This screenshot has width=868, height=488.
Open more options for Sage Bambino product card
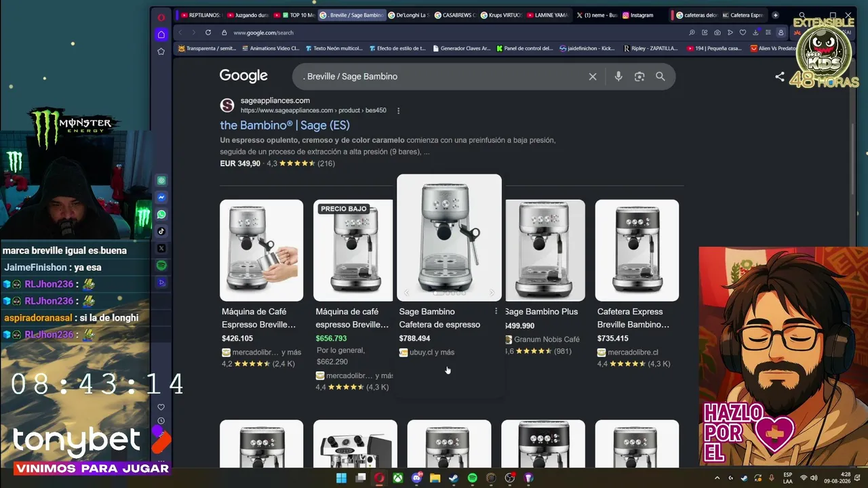496,311
